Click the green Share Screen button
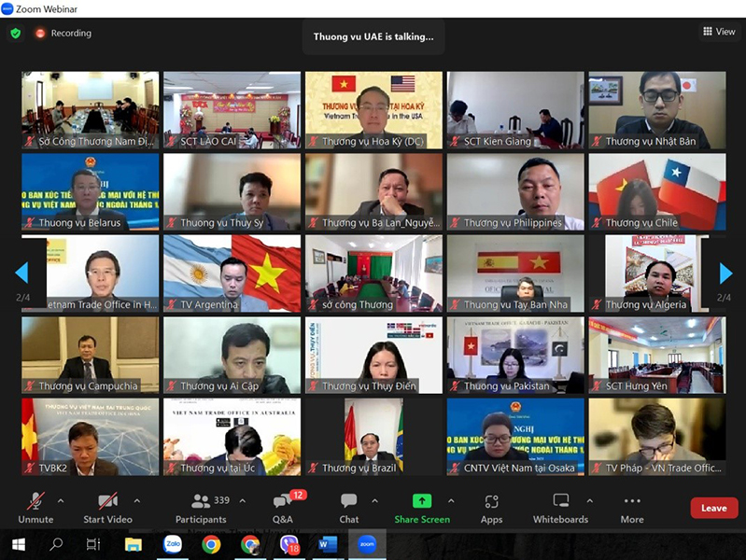 [x=421, y=507]
